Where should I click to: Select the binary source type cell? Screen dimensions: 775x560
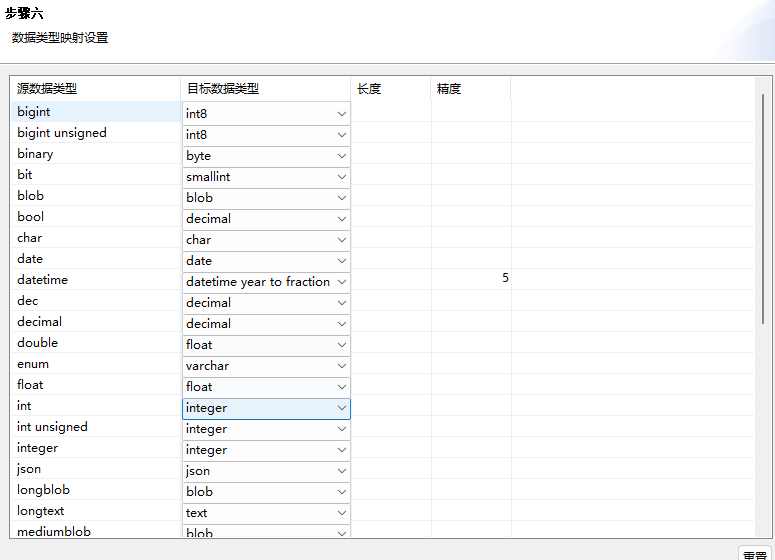click(x=96, y=154)
